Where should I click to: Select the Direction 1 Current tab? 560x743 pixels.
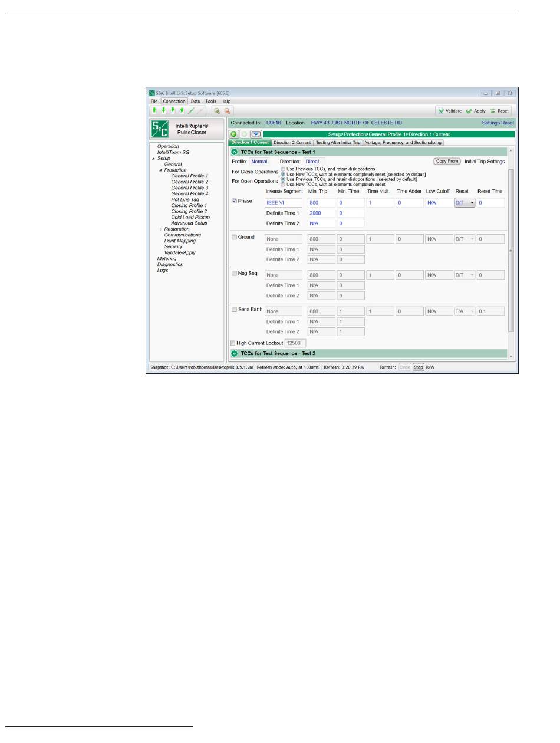250,142
